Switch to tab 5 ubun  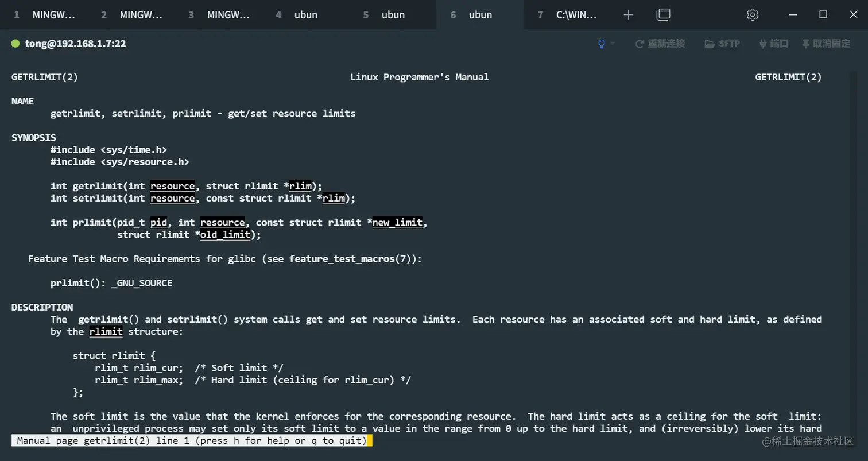pos(393,14)
